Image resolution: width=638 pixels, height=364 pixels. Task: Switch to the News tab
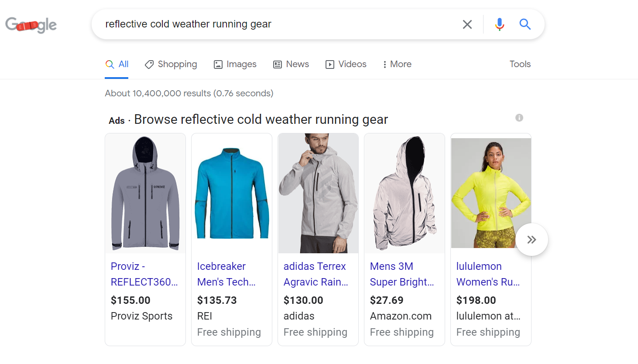296,64
